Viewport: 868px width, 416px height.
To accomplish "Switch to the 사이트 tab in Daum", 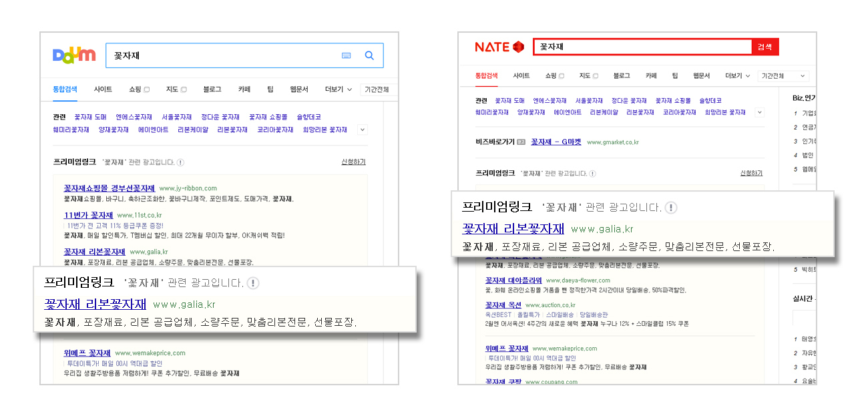I will pyautogui.click(x=103, y=89).
